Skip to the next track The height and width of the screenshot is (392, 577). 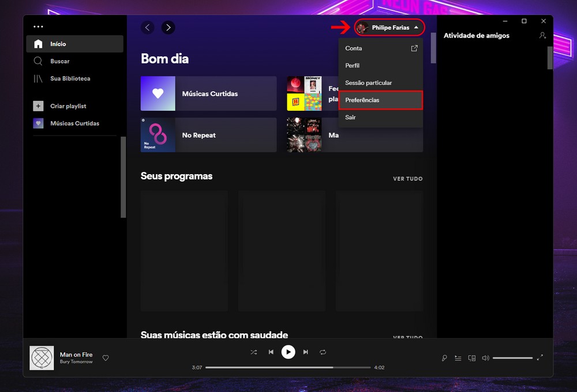point(306,352)
